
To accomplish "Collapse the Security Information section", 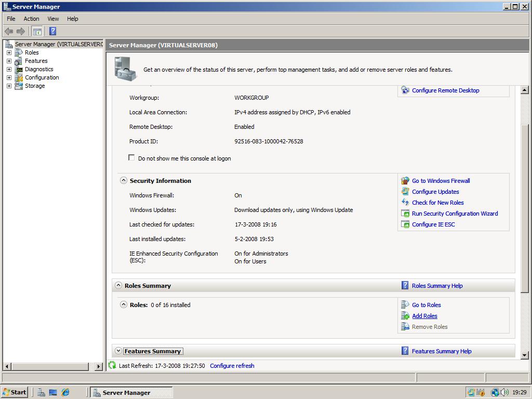I will [x=124, y=180].
